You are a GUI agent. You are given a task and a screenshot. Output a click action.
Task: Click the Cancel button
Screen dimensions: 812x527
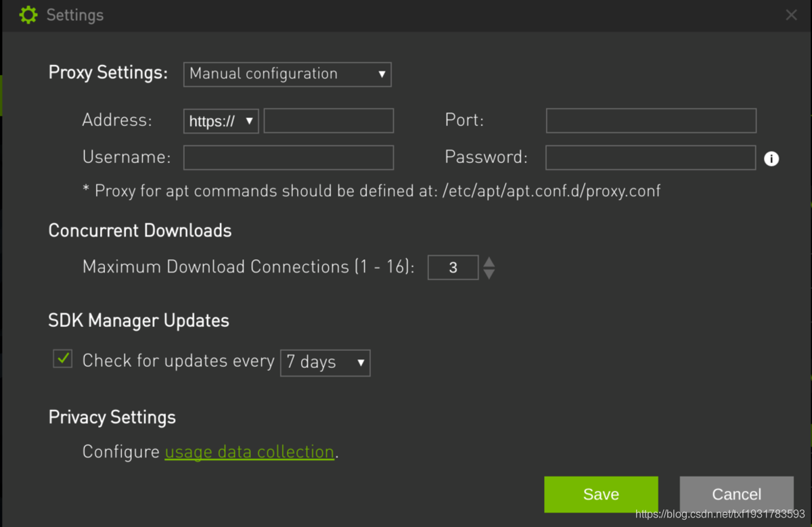(x=737, y=495)
